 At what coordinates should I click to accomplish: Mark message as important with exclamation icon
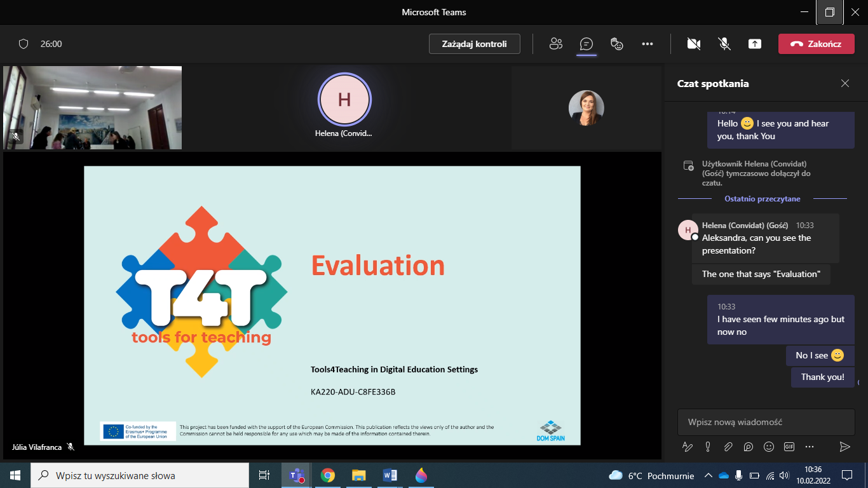pos(708,447)
